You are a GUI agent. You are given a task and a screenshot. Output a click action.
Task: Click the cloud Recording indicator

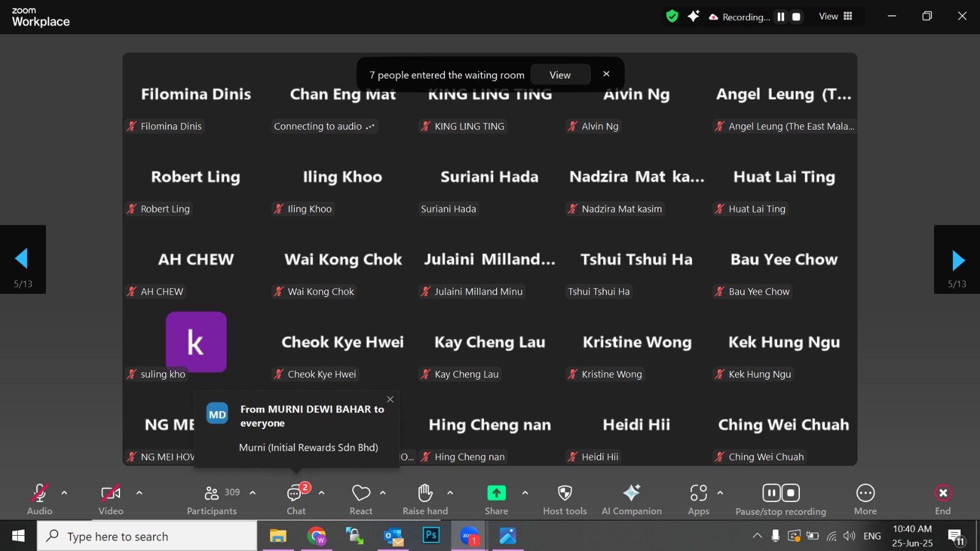[739, 17]
